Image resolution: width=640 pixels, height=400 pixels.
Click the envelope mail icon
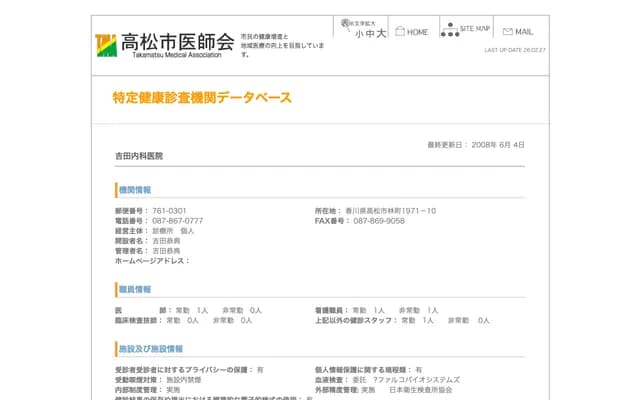click(507, 32)
